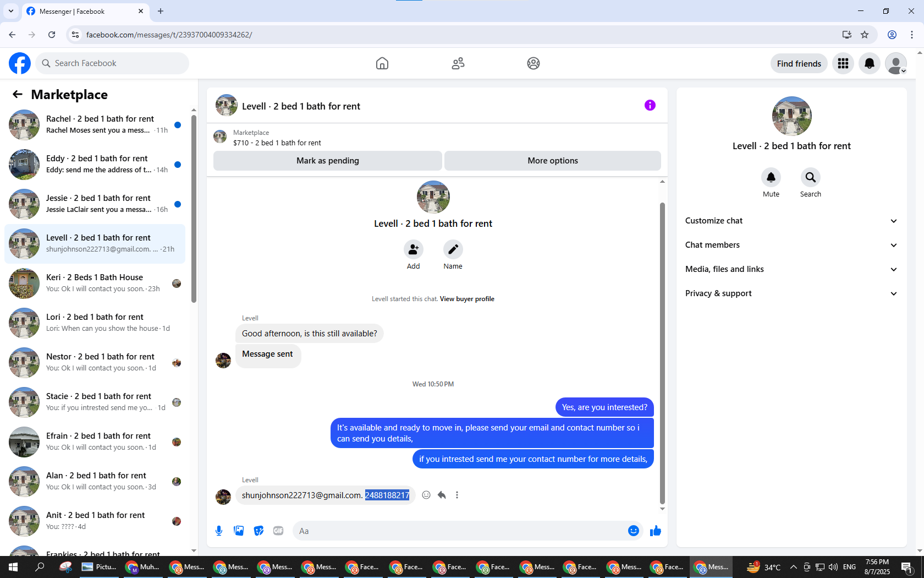Screen dimensions: 924x578
Task: Open the Groups icon in top navigation
Action: point(533,63)
